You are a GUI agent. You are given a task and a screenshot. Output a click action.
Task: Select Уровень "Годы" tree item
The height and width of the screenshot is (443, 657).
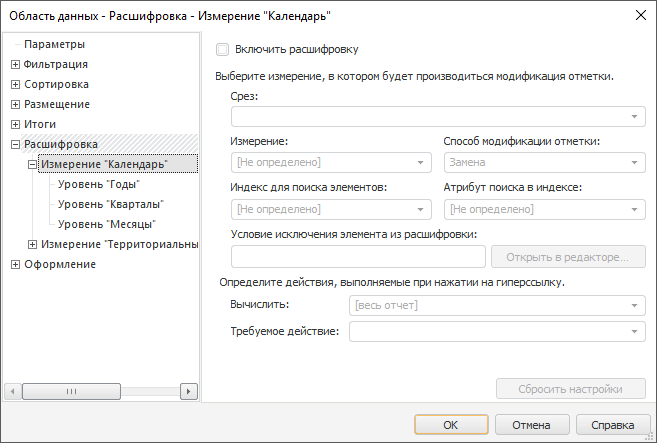(x=98, y=184)
